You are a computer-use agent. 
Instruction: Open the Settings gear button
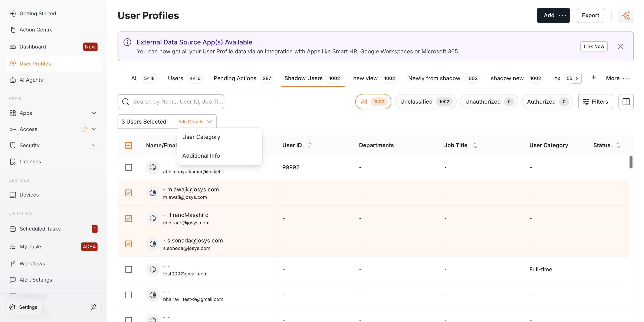point(24,307)
